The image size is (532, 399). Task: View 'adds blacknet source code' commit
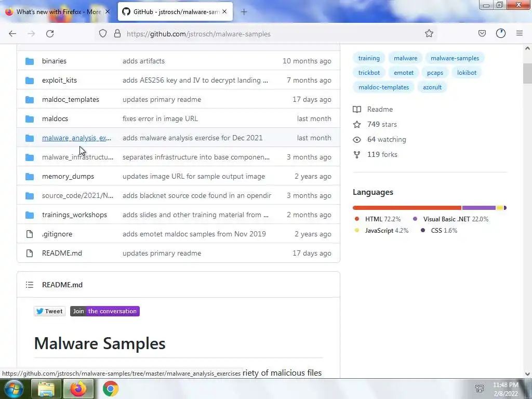(x=197, y=195)
